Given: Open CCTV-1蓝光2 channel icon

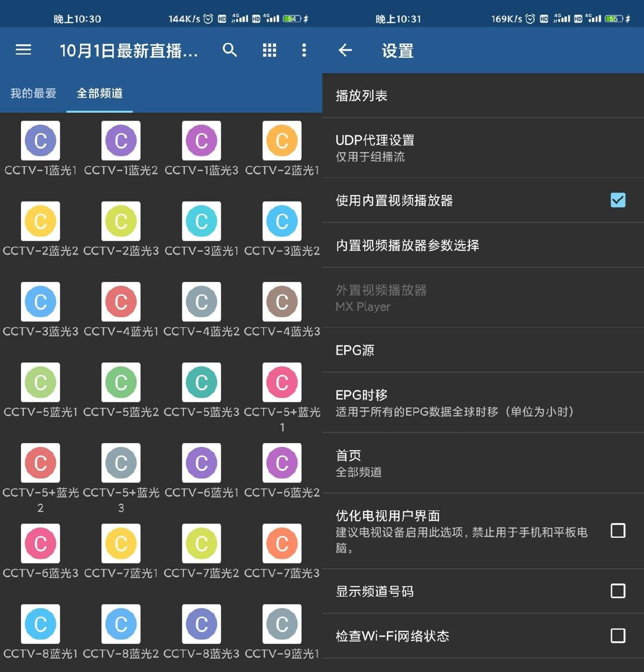Looking at the screenshot, I should [x=121, y=141].
